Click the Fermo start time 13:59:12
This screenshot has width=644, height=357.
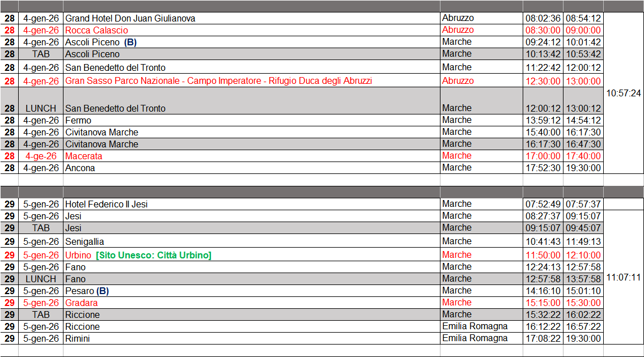click(543, 120)
